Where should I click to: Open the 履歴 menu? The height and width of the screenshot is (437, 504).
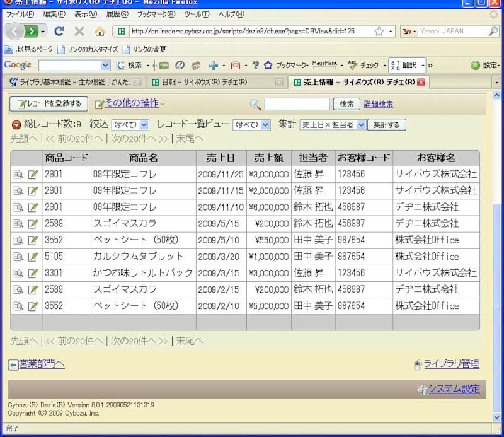click(x=117, y=14)
